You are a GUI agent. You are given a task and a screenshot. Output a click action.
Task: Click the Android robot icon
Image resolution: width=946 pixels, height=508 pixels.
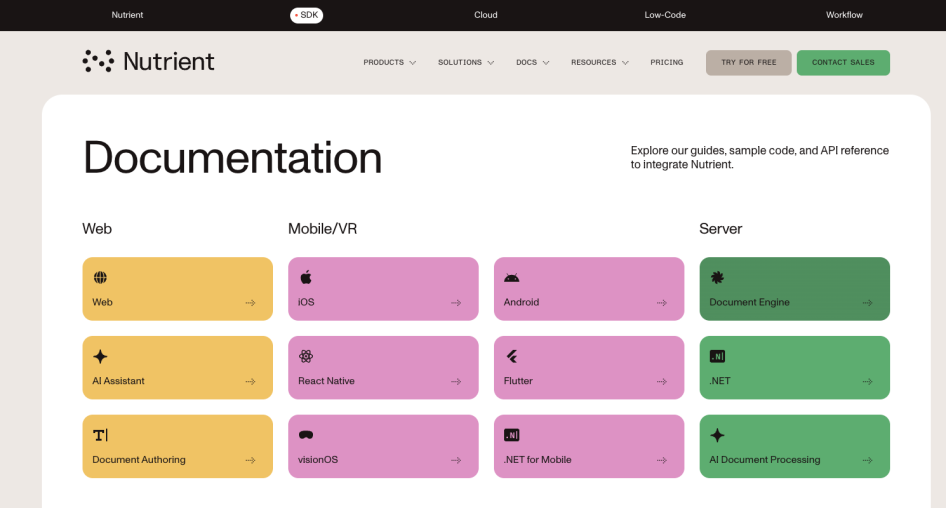(x=512, y=278)
